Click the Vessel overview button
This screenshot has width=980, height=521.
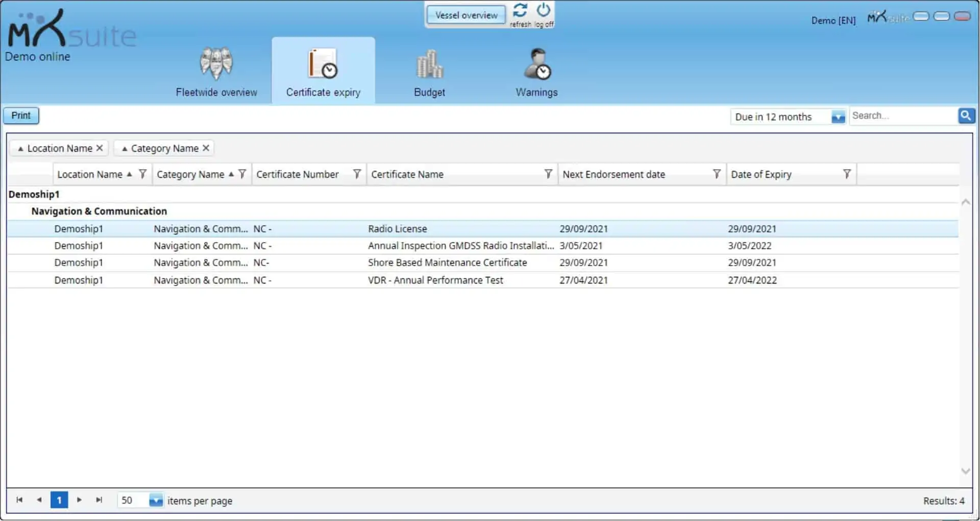tap(466, 15)
